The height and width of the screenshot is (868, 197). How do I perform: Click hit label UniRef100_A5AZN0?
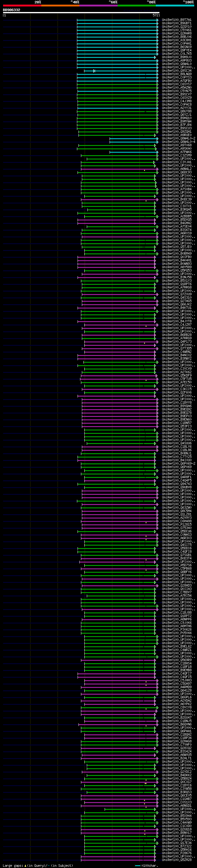point(176,88)
